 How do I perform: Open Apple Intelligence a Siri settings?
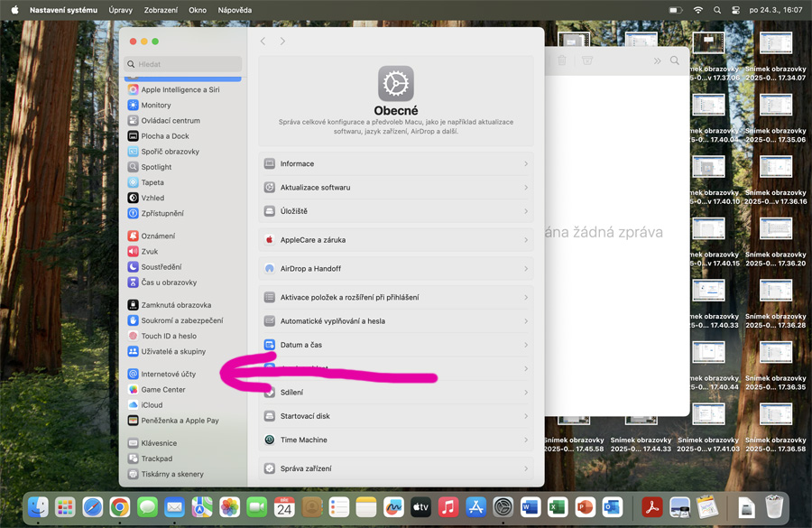(180, 89)
